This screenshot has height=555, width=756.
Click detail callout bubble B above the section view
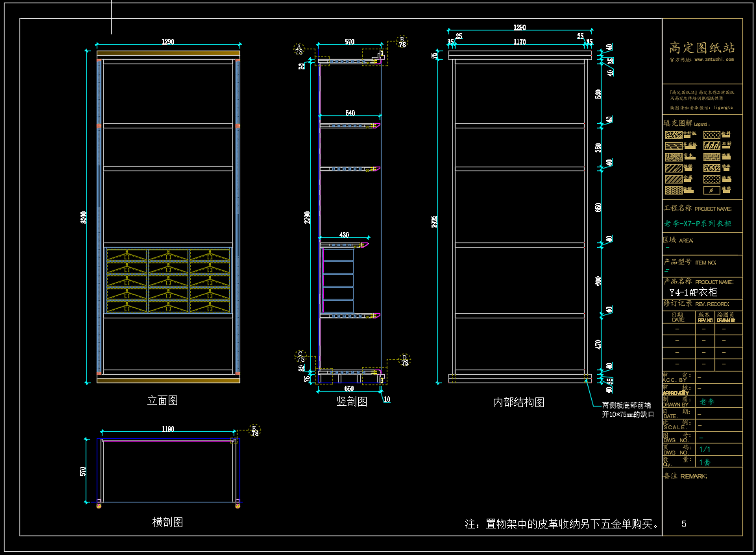click(x=402, y=41)
